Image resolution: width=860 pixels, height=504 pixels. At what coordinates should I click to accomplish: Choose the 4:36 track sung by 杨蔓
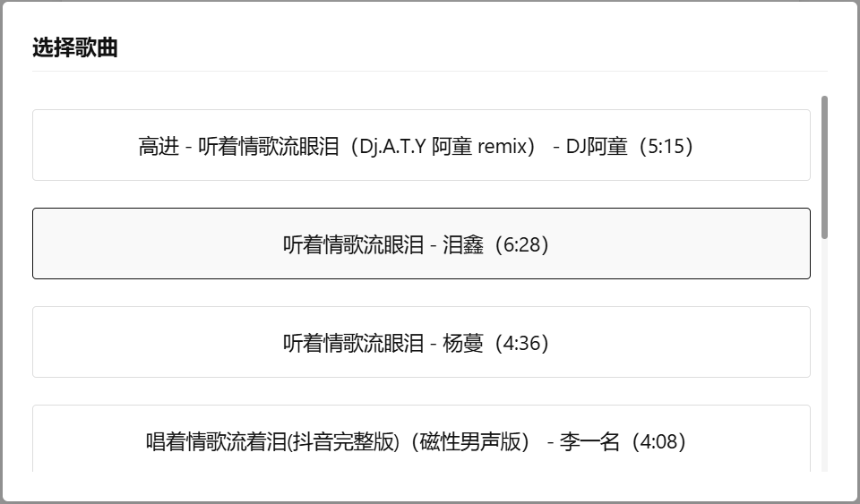point(421,342)
